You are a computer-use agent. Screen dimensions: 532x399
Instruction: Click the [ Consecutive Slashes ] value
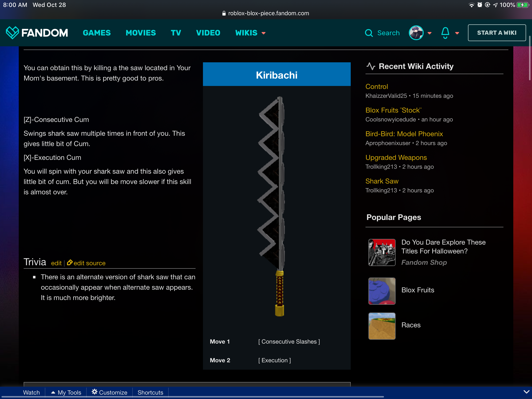pos(289,342)
